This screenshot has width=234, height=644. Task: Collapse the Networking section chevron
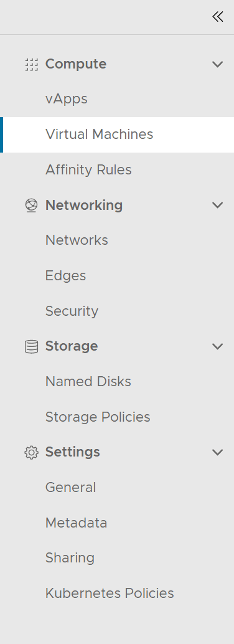pos(218,206)
